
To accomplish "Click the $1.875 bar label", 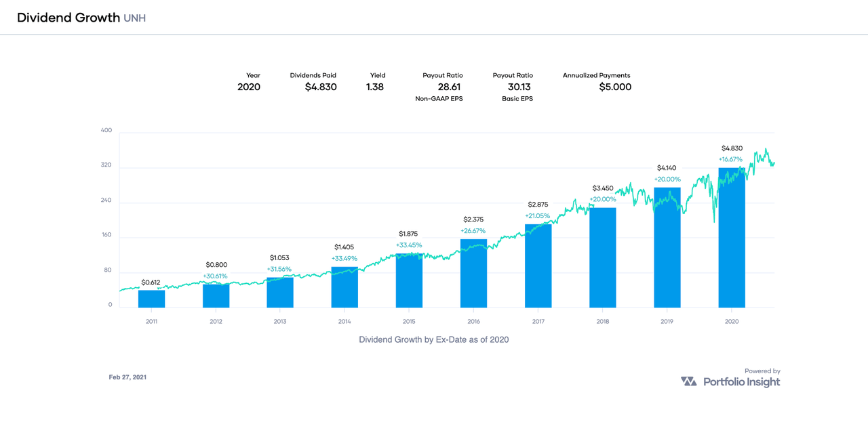I will pyautogui.click(x=409, y=234).
